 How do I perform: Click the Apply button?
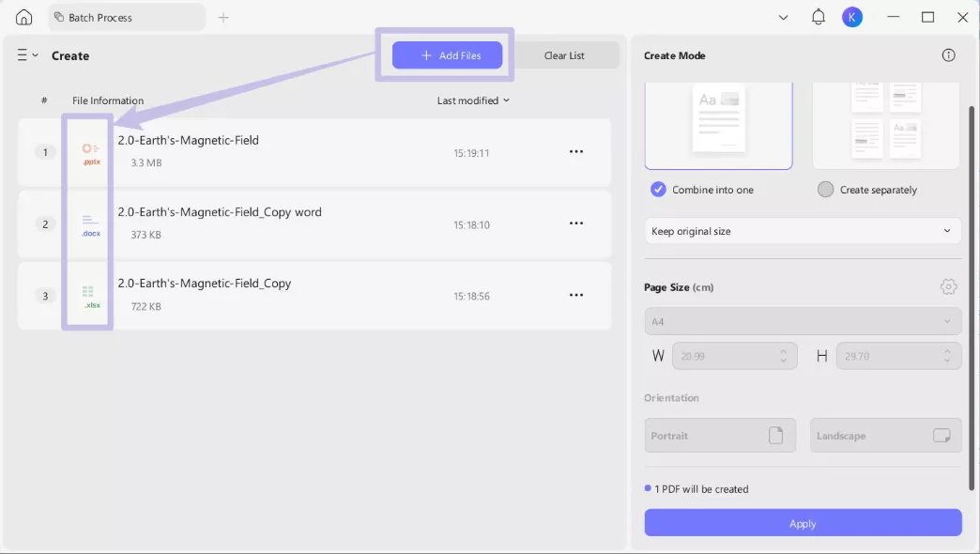803,523
